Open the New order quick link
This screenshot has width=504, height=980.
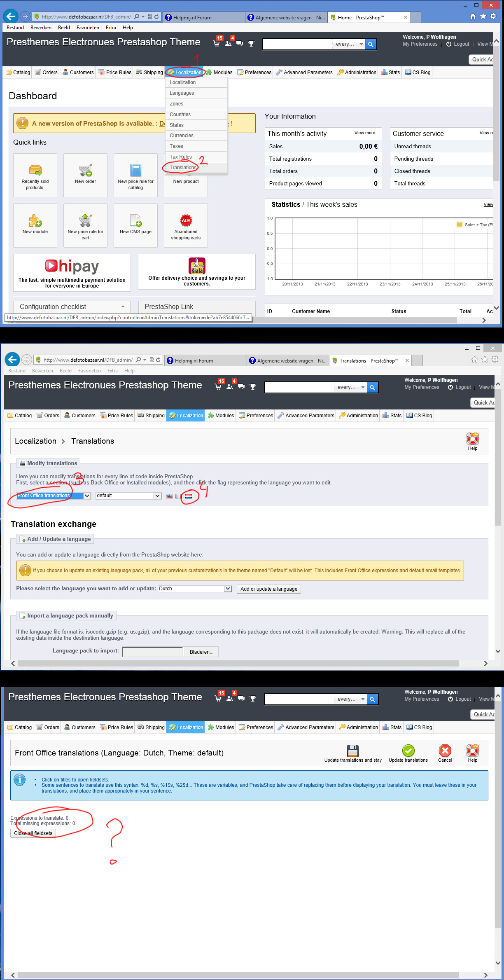[85, 175]
